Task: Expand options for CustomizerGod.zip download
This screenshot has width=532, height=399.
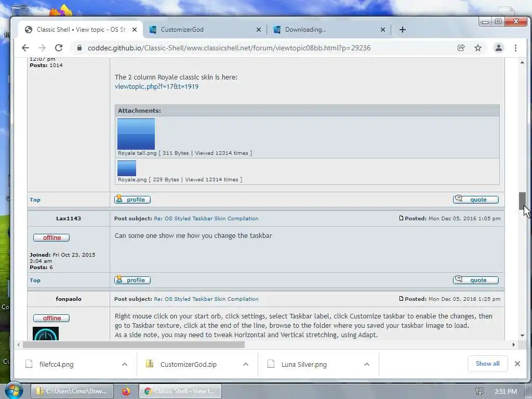Action: tap(246, 364)
